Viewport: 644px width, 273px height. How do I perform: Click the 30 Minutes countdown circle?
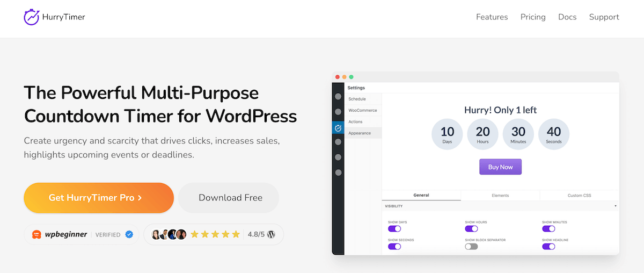pyautogui.click(x=518, y=134)
